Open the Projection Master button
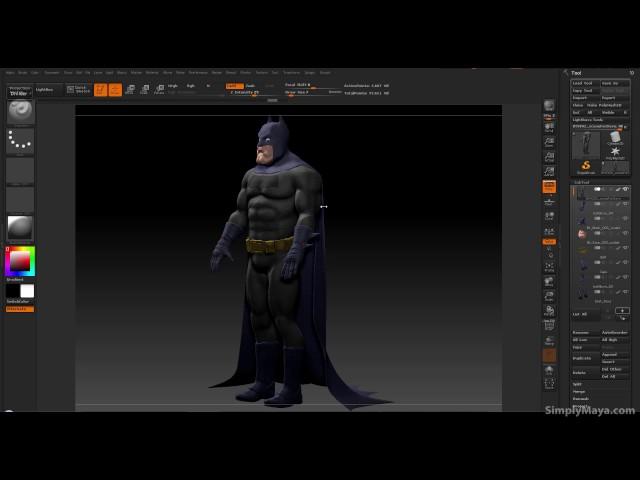 click(19, 91)
